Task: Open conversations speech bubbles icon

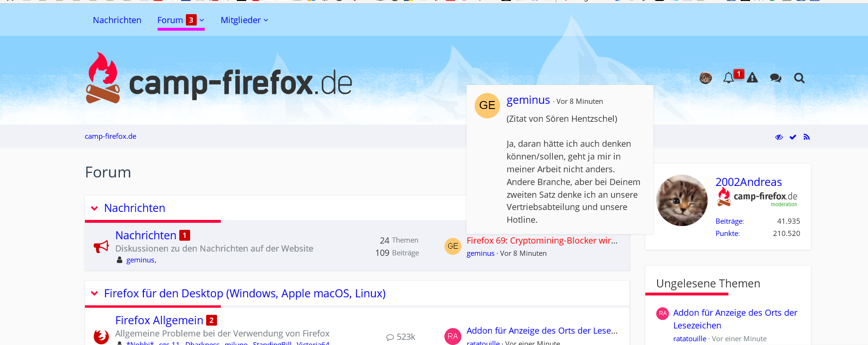Action: click(776, 78)
